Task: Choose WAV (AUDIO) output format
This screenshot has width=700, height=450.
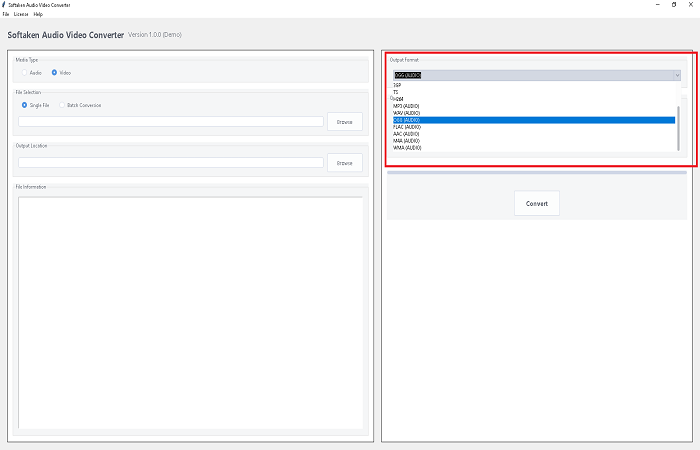Action: 534,113
